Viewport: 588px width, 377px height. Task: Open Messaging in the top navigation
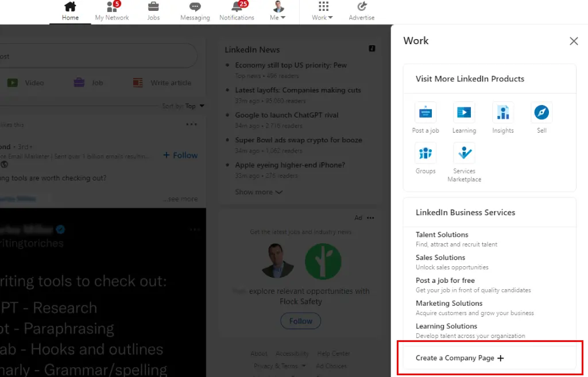pos(195,11)
